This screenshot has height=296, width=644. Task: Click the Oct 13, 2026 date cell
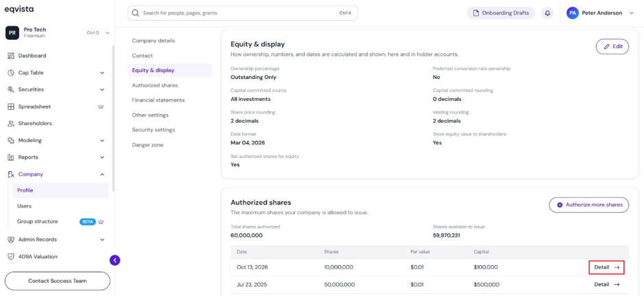point(251,267)
